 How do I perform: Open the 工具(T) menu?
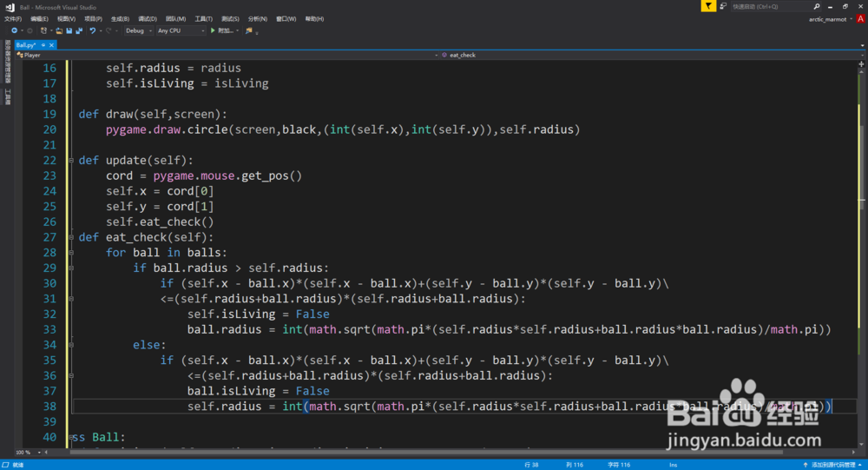coord(204,19)
